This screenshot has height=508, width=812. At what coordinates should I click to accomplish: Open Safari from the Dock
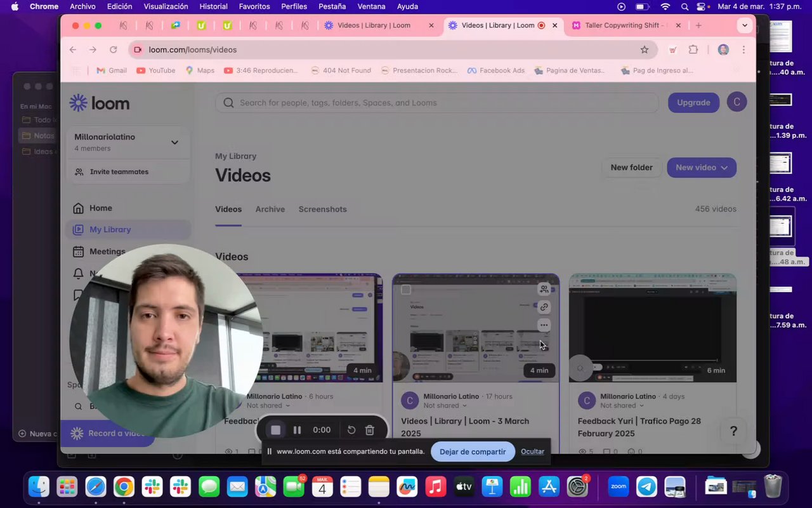[x=96, y=487]
